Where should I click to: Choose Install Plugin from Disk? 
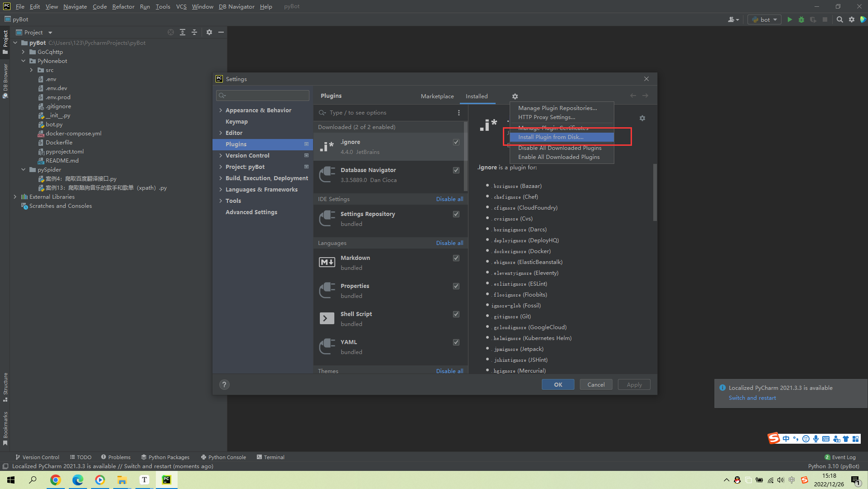[x=562, y=137]
